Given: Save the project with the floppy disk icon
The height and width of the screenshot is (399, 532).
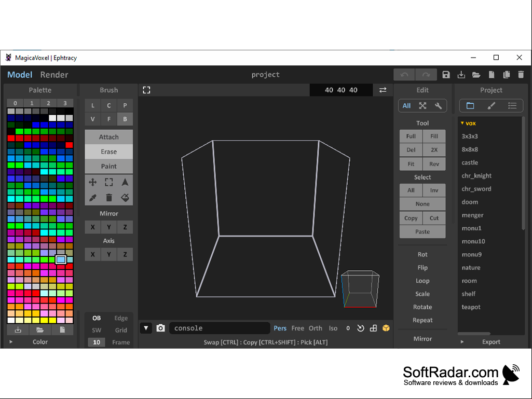Looking at the screenshot, I should click(446, 75).
